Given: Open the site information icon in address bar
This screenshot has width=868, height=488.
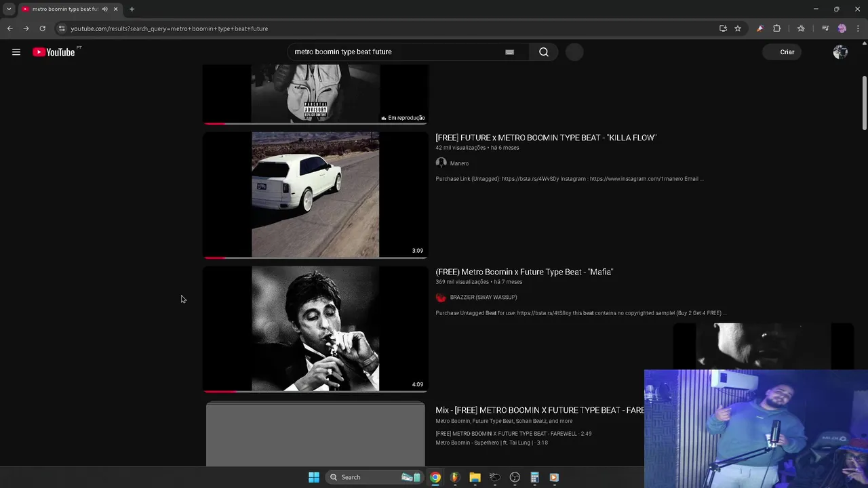Looking at the screenshot, I should pos(62,28).
